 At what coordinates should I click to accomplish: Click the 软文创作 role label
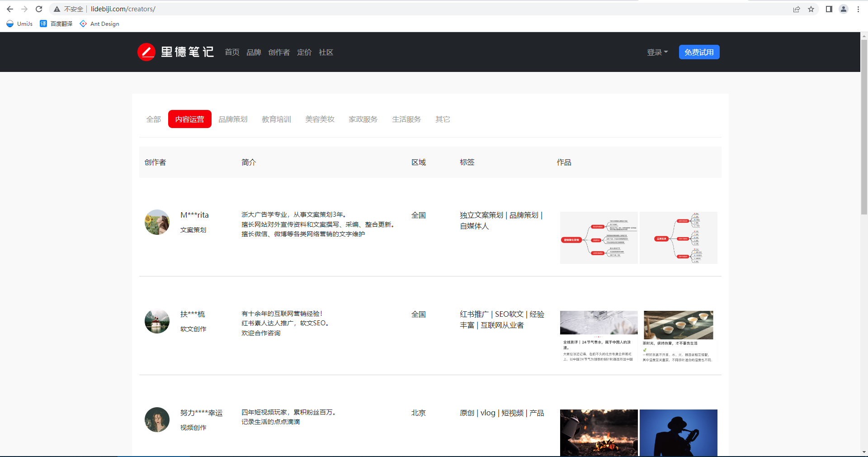tap(193, 329)
